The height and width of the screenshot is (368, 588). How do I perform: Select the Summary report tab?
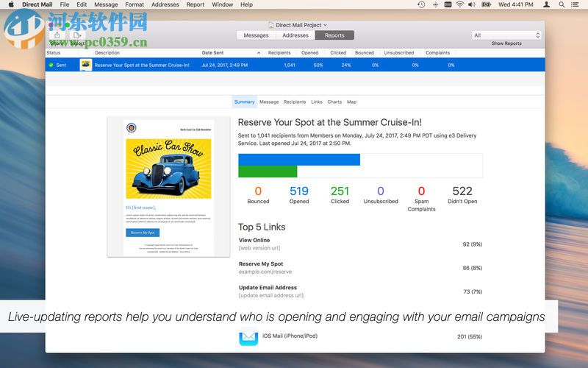coord(244,102)
